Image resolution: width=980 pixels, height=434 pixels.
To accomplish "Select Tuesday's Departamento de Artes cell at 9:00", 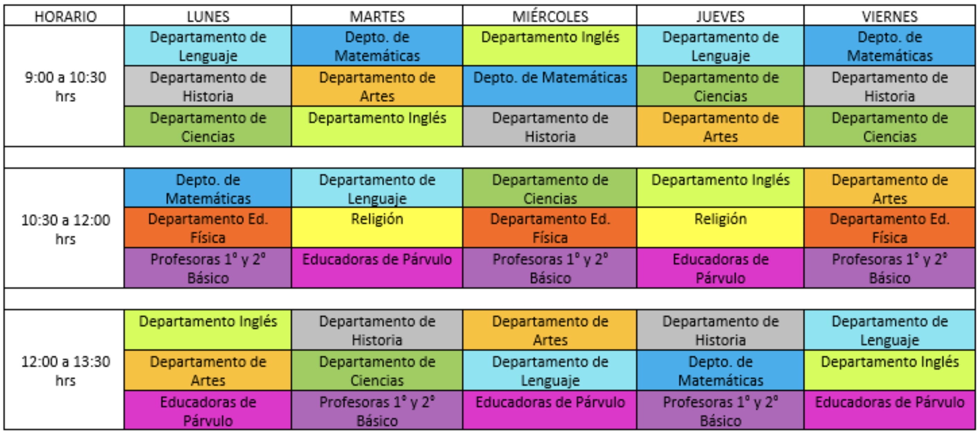I will (377, 86).
